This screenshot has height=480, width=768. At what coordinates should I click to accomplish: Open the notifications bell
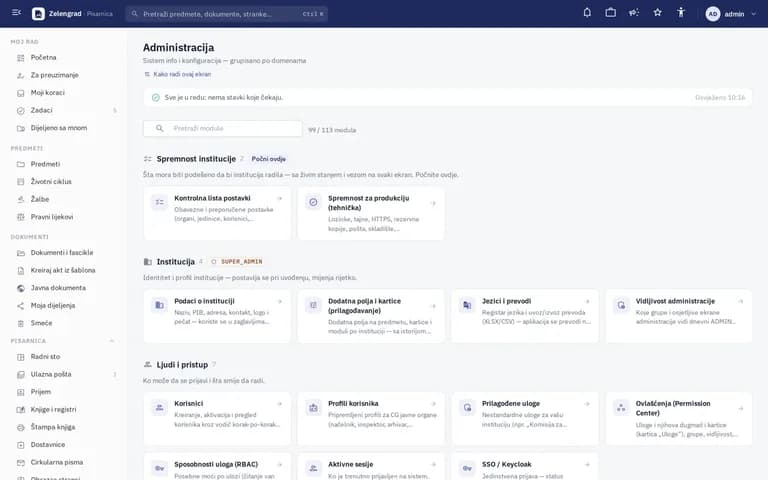(x=587, y=13)
